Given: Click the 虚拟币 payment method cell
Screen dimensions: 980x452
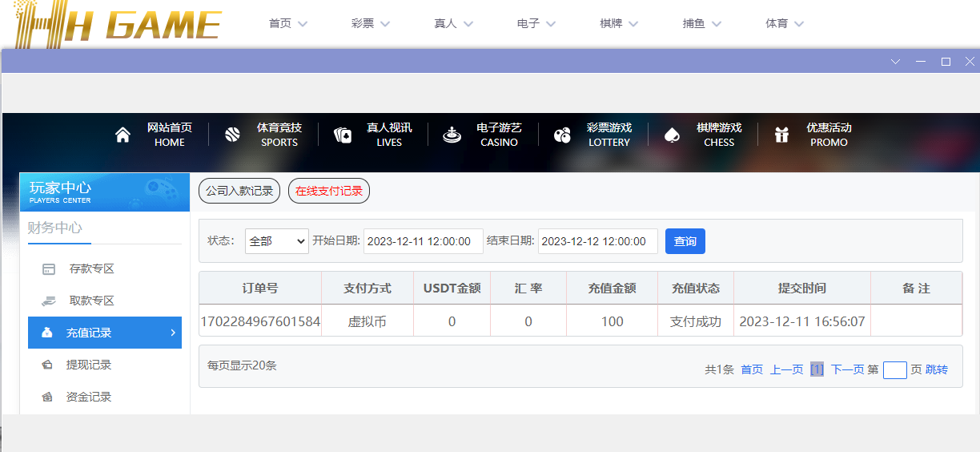Looking at the screenshot, I should [x=367, y=321].
